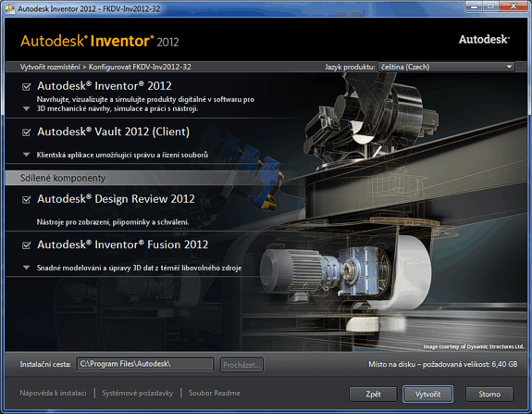Uncheck the Autodesk Inventor 2012 checkbox
532x414 pixels.
(27, 87)
